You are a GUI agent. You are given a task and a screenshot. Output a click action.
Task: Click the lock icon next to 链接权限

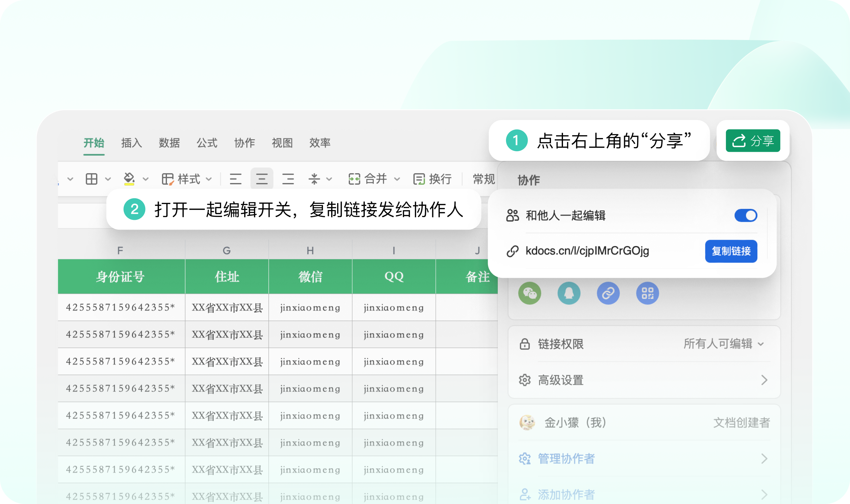point(524,344)
